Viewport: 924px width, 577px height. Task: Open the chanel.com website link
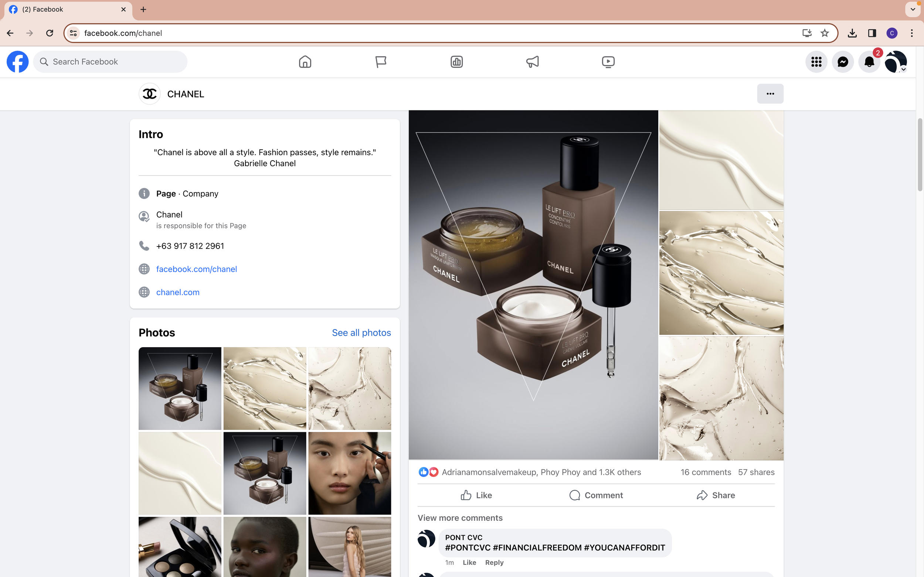(x=177, y=292)
